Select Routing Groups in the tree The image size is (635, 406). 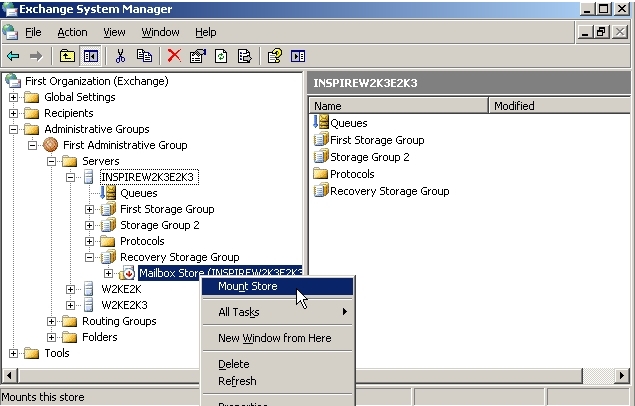(119, 321)
